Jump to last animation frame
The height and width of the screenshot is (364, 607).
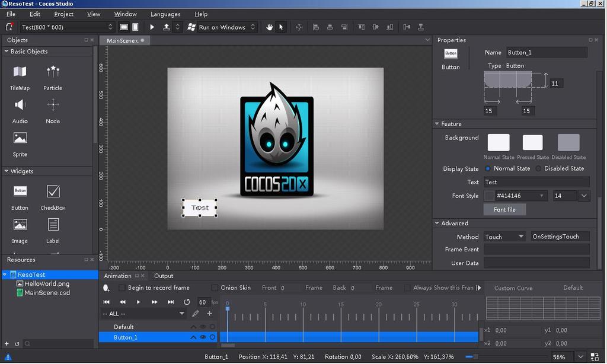click(170, 302)
